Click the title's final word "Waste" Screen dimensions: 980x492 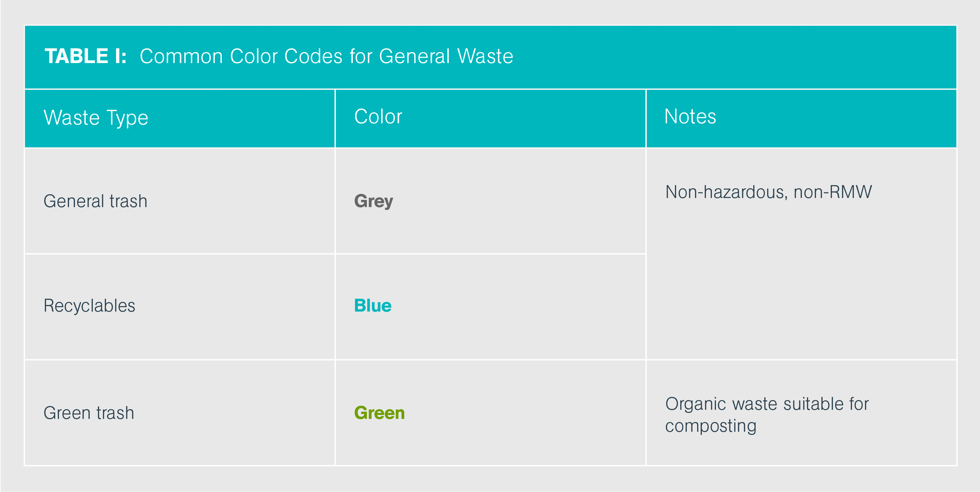[485, 56]
